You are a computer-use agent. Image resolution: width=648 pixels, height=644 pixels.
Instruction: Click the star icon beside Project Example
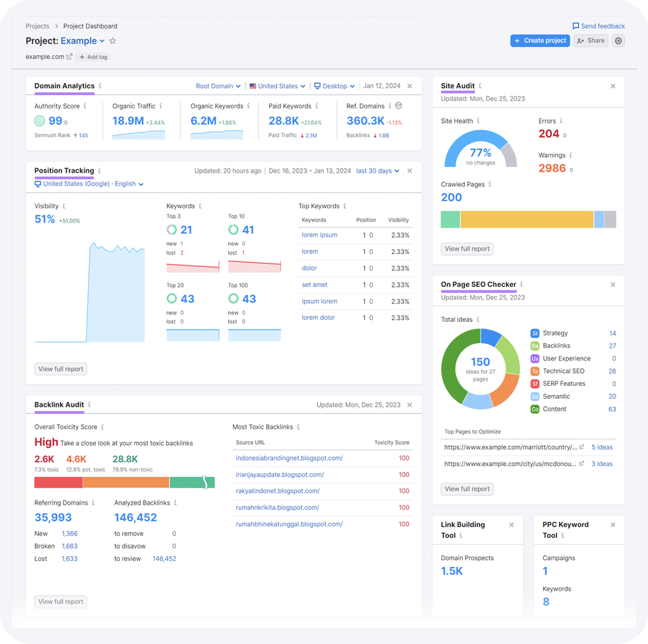coord(112,40)
